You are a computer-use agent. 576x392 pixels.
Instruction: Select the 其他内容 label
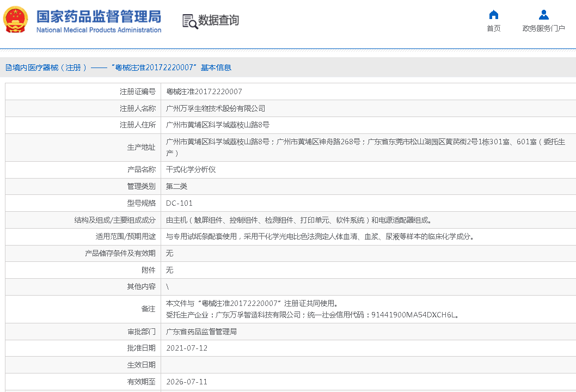pos(142,286)
